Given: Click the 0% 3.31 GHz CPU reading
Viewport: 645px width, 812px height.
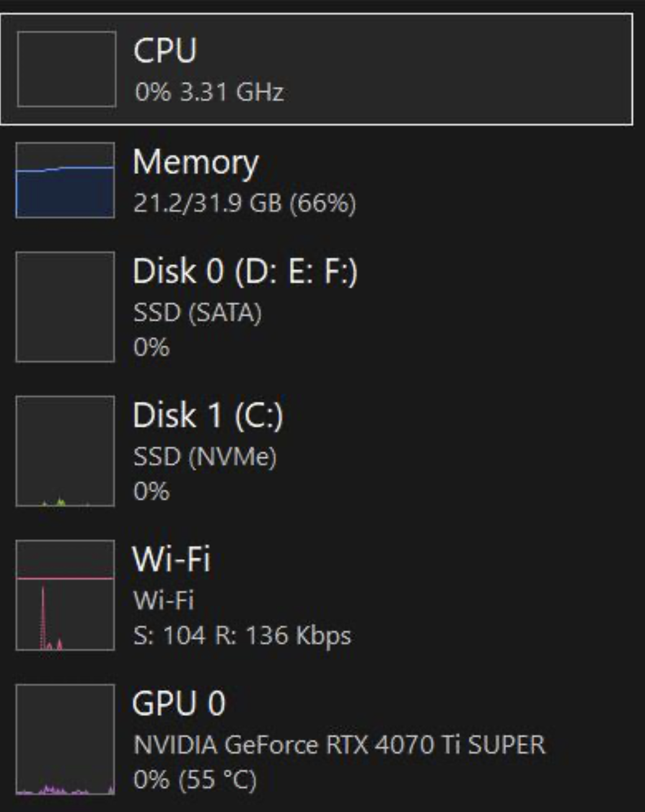Looking at the screenshot, I should 209,92.
